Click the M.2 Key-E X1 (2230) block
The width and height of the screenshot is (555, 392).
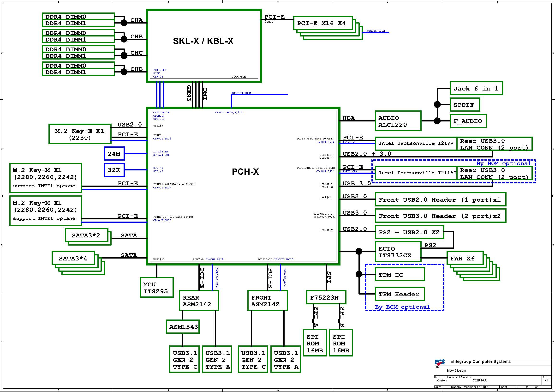tap(80, 134)
